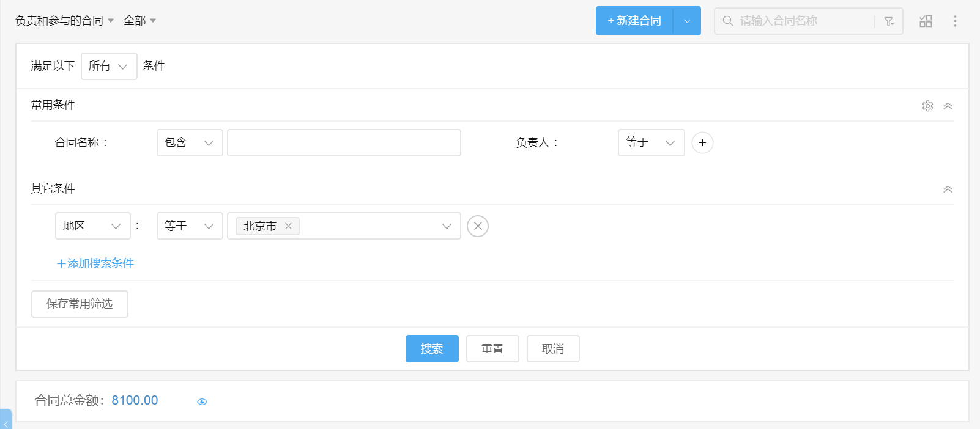Open the layout view switcher icon
The image size is (980, 429).
(x=926, y=21)
